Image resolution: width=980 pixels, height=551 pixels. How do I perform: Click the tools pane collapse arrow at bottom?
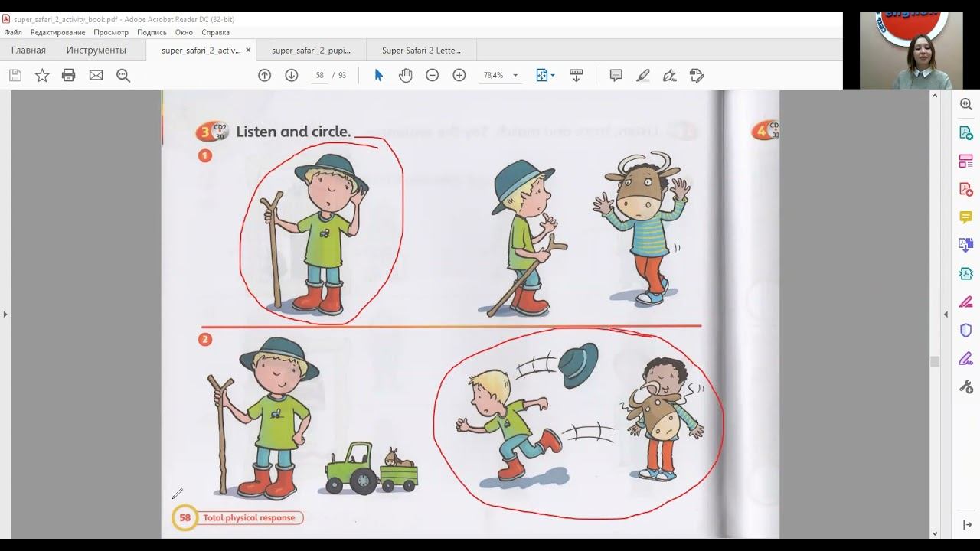click(966, 525)
